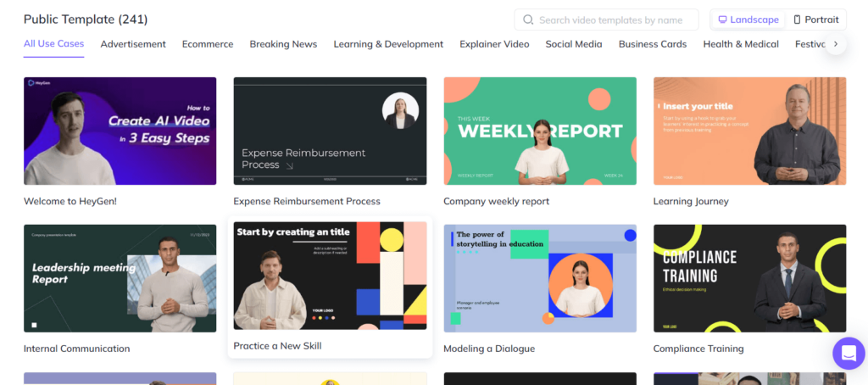Click the search magnifier icon
This screenshot has height=385, width=868.
(x=529, y=20)
